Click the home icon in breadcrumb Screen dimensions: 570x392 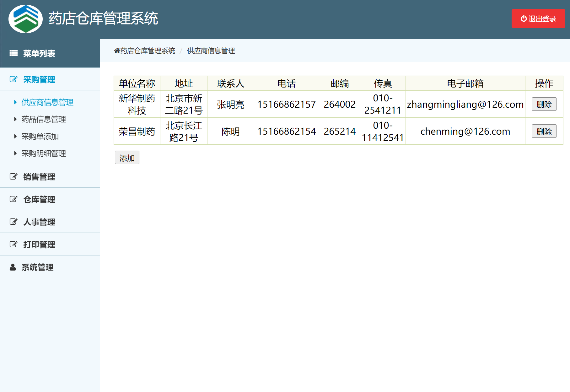coord(117,51)
